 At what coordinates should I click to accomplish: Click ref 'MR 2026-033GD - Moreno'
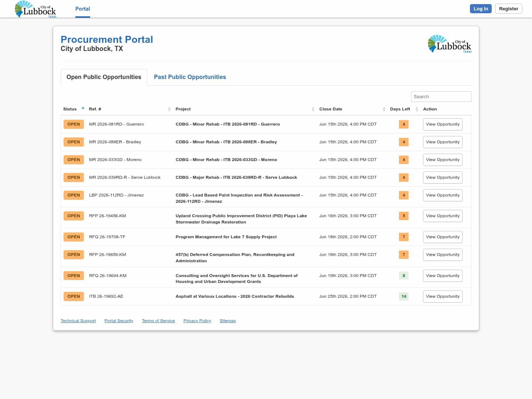[x=115, y=160]
